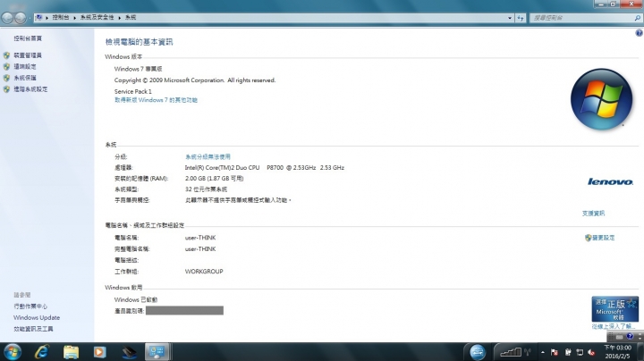Refresh the page using address bar button
Screen dimensions: 644x361
(x=521, y=18)
